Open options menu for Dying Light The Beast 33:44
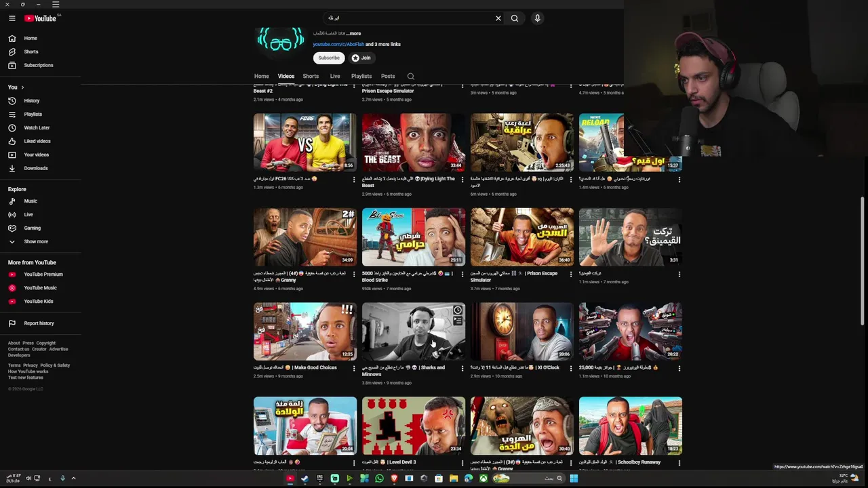The width and height of the screenshot is (868, 488). click(x=462, y=180)
